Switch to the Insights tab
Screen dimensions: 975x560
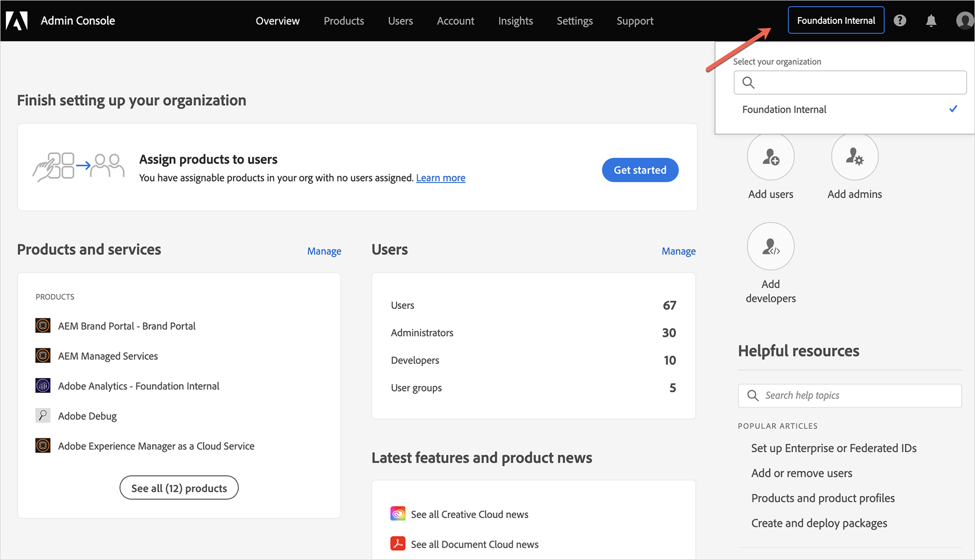[x=515, y=21]
